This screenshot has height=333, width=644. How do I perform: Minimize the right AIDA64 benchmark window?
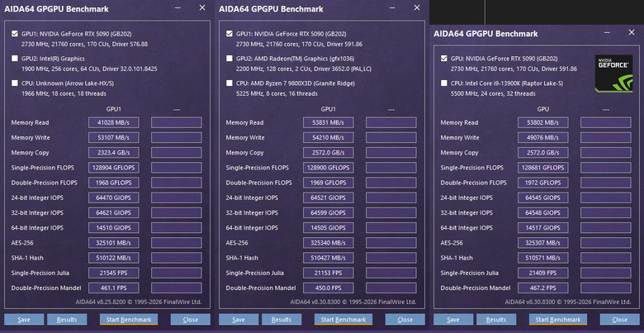click(607, 32)
